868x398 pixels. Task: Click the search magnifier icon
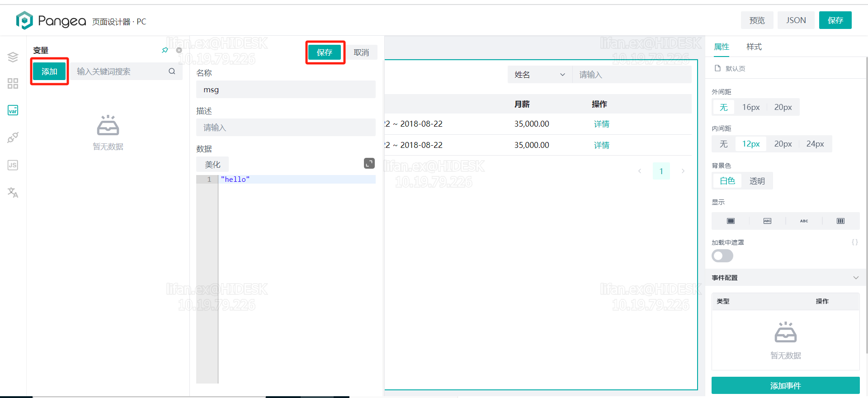(x=172, y=71)
